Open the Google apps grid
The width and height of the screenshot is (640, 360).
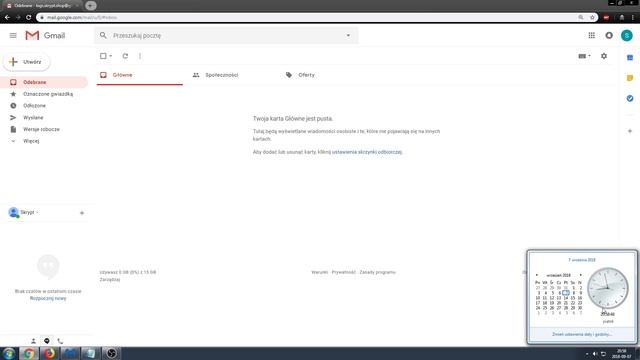(x=591, y=36)
